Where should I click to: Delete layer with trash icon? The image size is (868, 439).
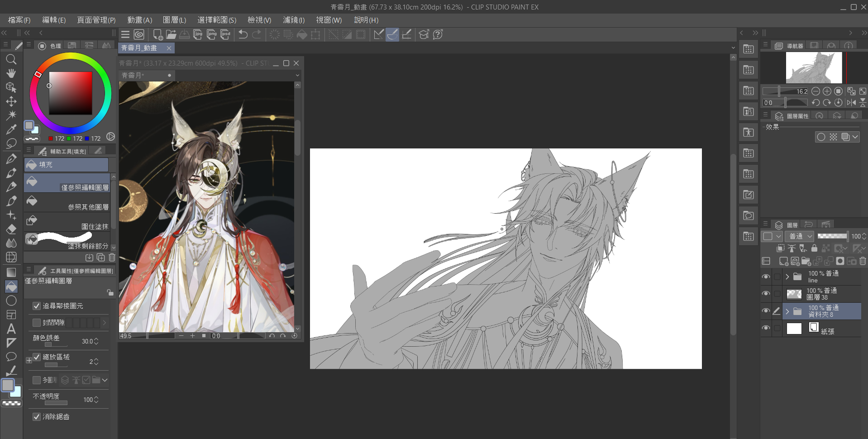coord(863,261)
